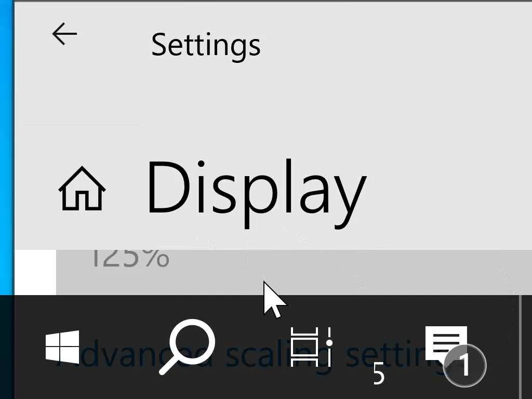
Task: Open the Action Center speech bubble icon
Action: [446, 345]
